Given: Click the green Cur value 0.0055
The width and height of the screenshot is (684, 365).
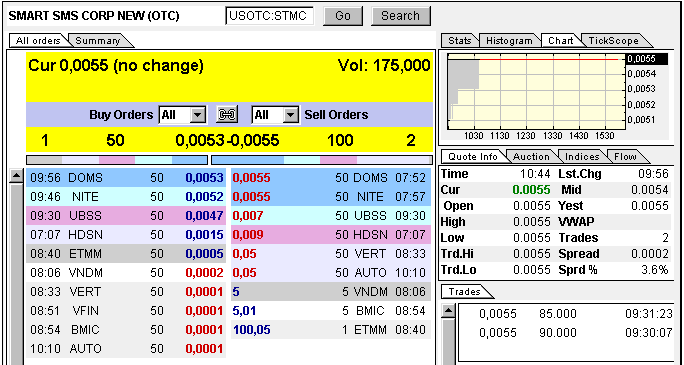Looking at the screenshot, I should click(531, 190).
